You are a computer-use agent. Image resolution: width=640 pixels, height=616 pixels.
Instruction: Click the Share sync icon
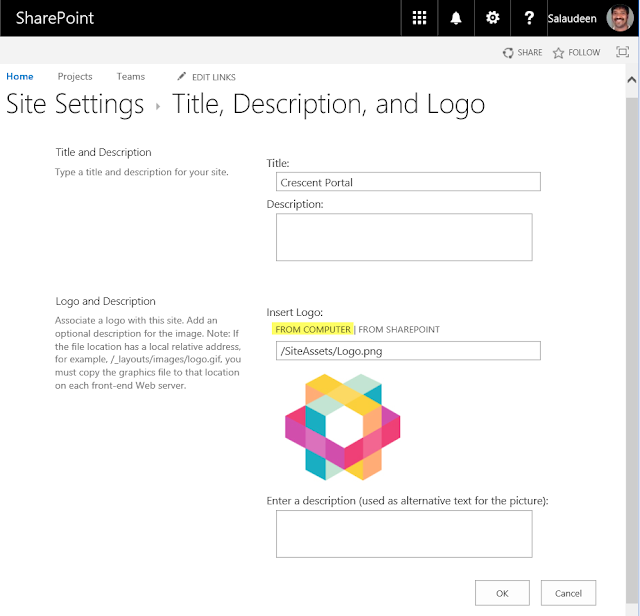(x=508, y=53)
